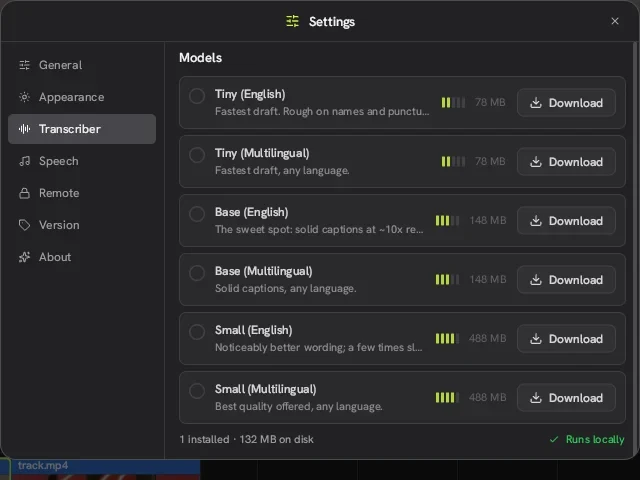This screenshot has height=480, width=640.
Task: Select the Small (Multilingual) model radio button
Action: [x=197, y=391]
